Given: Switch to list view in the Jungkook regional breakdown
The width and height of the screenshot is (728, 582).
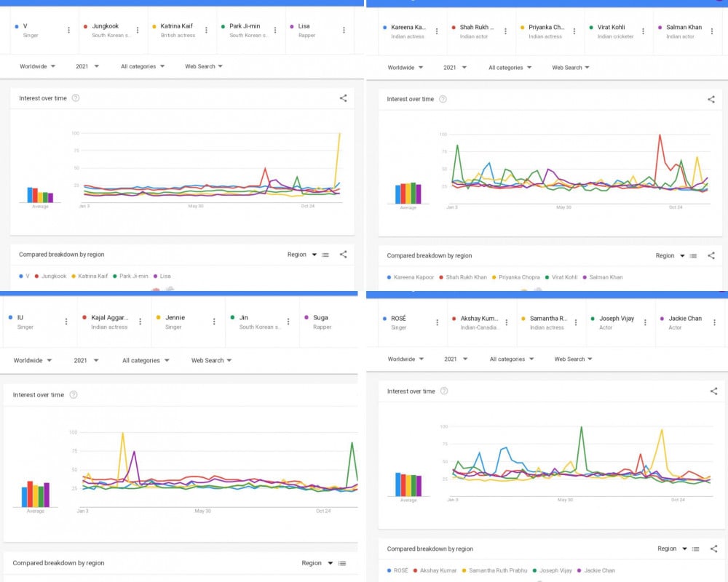Looking at the screenshot, I should tap(325, 255).
